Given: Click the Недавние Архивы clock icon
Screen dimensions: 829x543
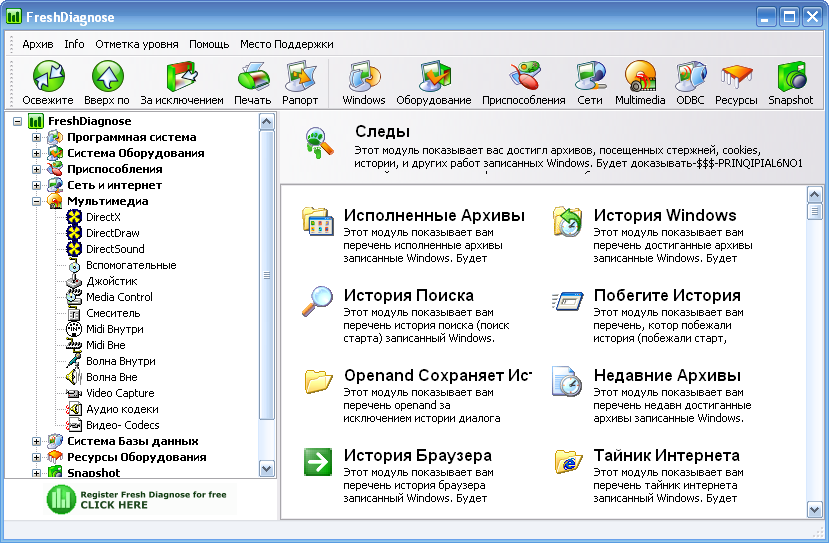Looking at the screenshot, I should pos(567,381).
